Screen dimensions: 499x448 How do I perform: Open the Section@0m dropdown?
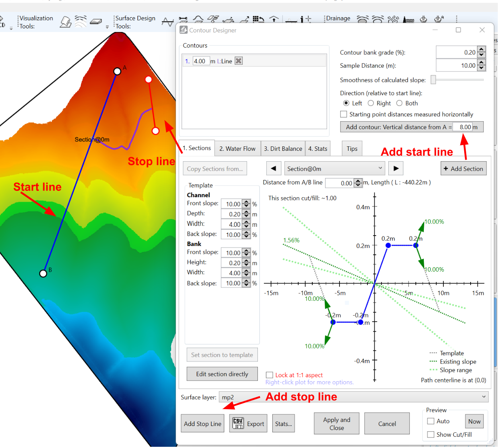point(335,168)
